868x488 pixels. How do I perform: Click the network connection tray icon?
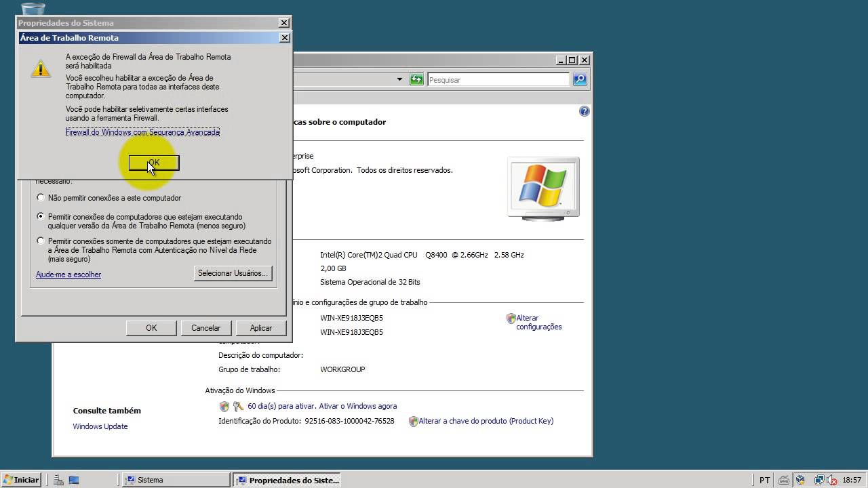[x=819, y=480]
